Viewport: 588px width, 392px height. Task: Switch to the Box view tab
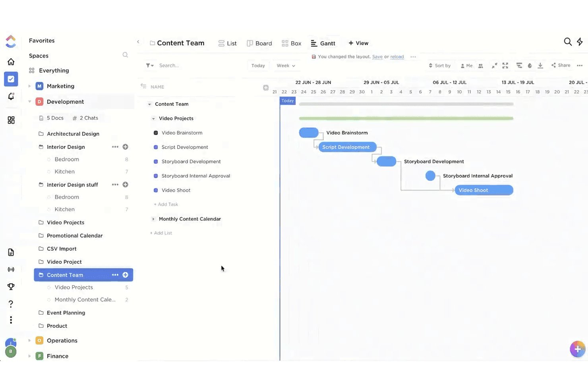(x=292, y=43)
